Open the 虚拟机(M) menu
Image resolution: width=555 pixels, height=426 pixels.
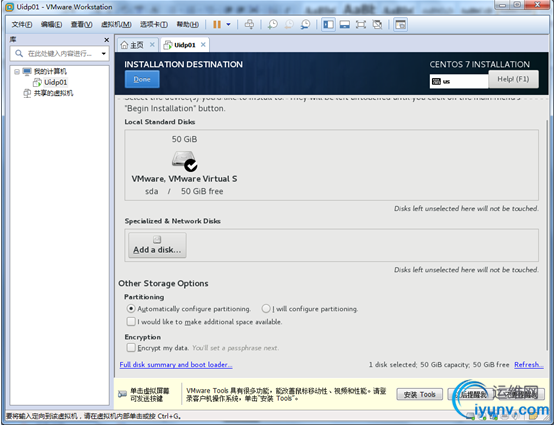pyautogui.click(x=116, y=24)
